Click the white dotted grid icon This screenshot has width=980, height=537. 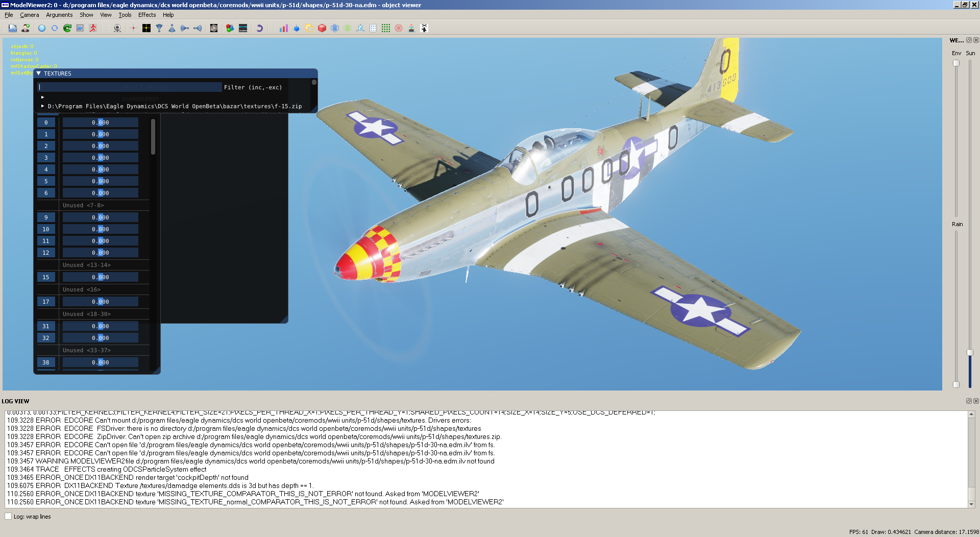[373, 28]
